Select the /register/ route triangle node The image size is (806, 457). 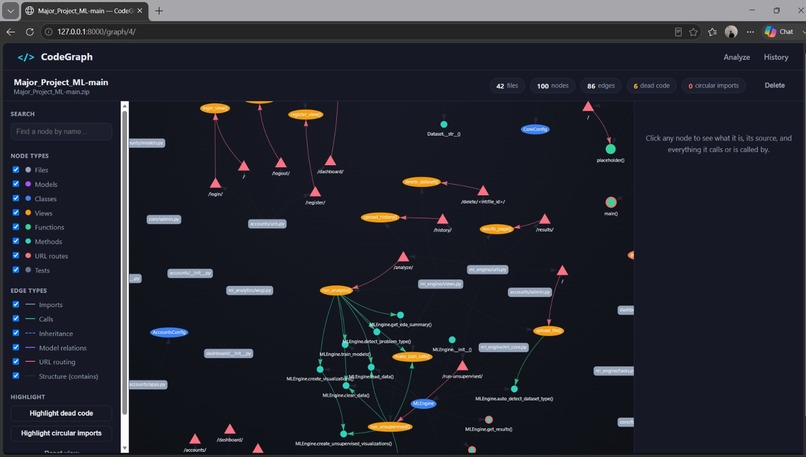click(315, 192)
